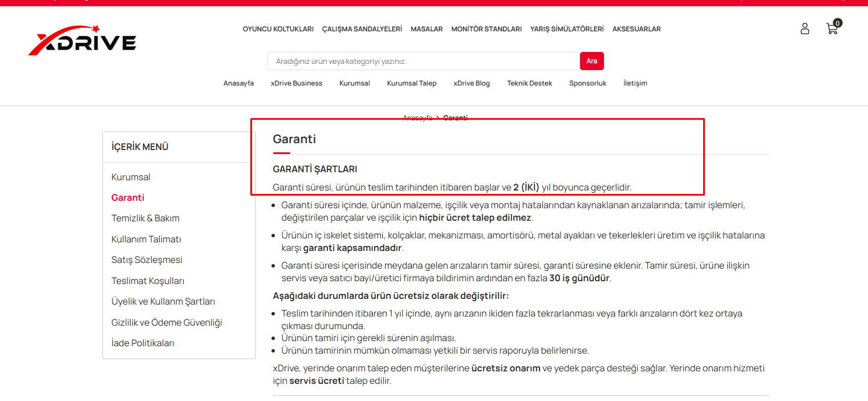Open Teslimat Koşulları page
Image resolution: width=868 pixels, height=401 pixels.
pos(148,281)
